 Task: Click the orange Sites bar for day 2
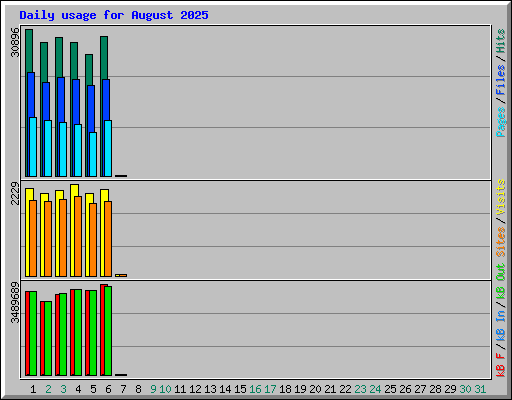pyautogui.click(x=48, y=239)
